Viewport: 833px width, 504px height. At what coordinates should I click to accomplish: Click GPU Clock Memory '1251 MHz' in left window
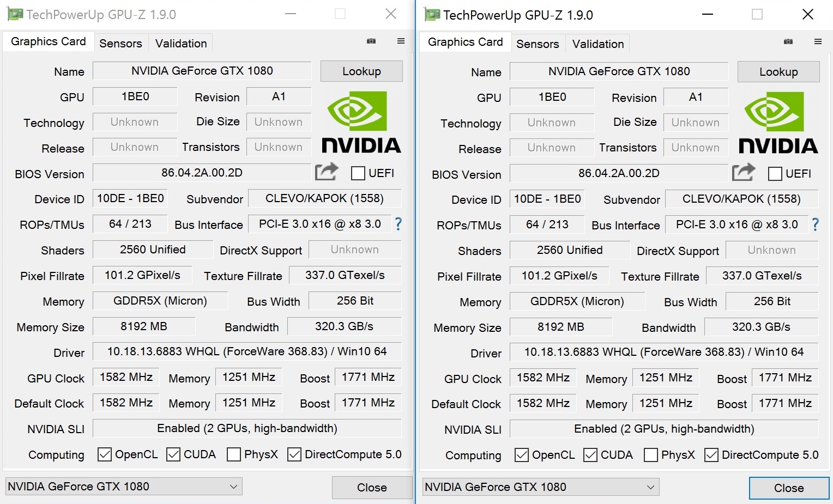(x=249, y=377)
